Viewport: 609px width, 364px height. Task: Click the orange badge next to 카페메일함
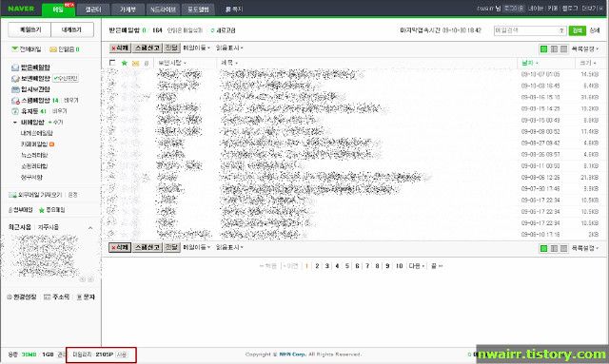51,144
